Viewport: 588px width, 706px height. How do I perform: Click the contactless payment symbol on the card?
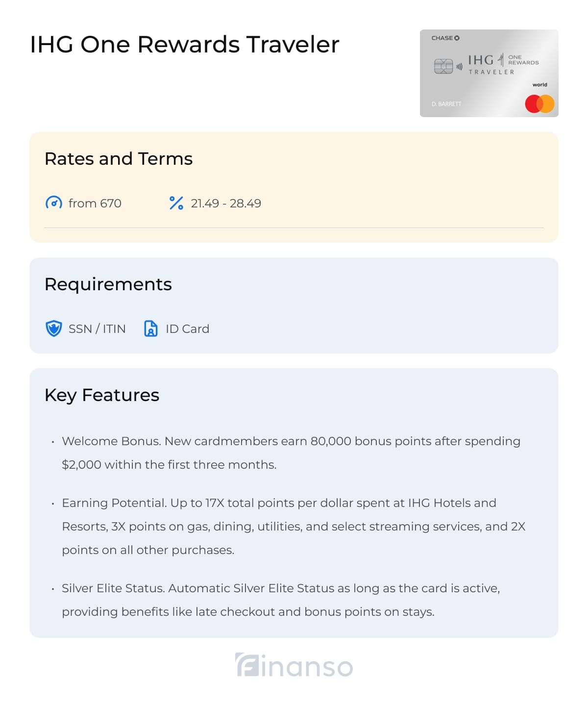tap(460, 67)
